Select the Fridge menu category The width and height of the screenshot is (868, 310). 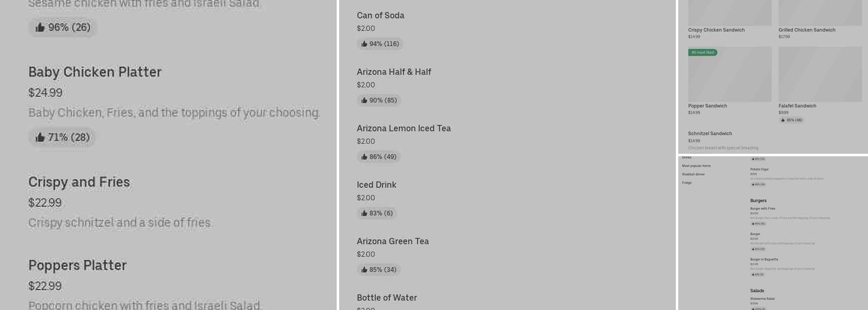(x=687, y=183)
